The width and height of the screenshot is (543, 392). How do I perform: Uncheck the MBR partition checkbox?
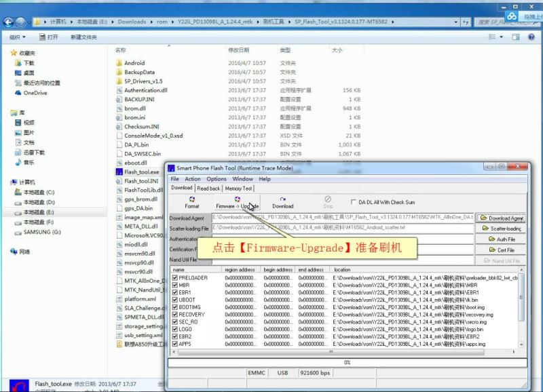click(175, 285)
